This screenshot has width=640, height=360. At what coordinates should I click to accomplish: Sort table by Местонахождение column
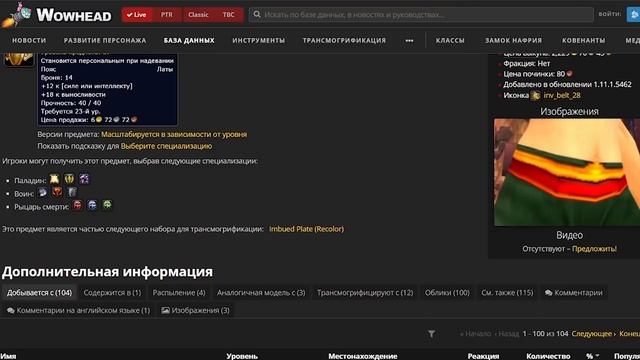[362, 356]
